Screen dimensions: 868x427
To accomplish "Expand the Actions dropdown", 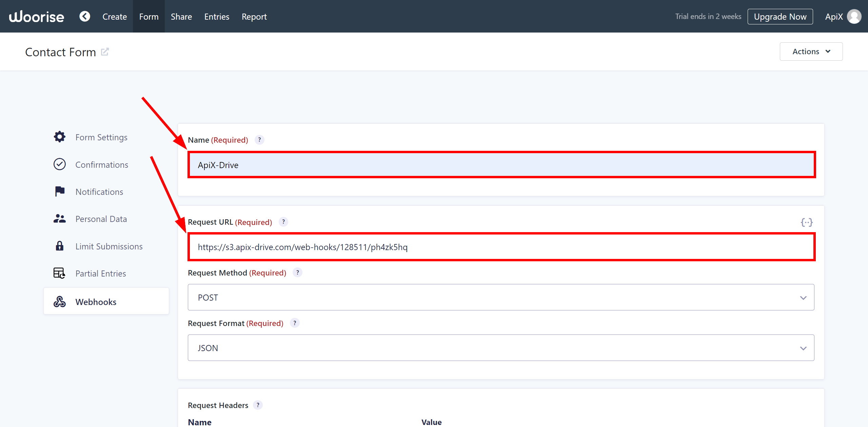I will tap(811, 52).
